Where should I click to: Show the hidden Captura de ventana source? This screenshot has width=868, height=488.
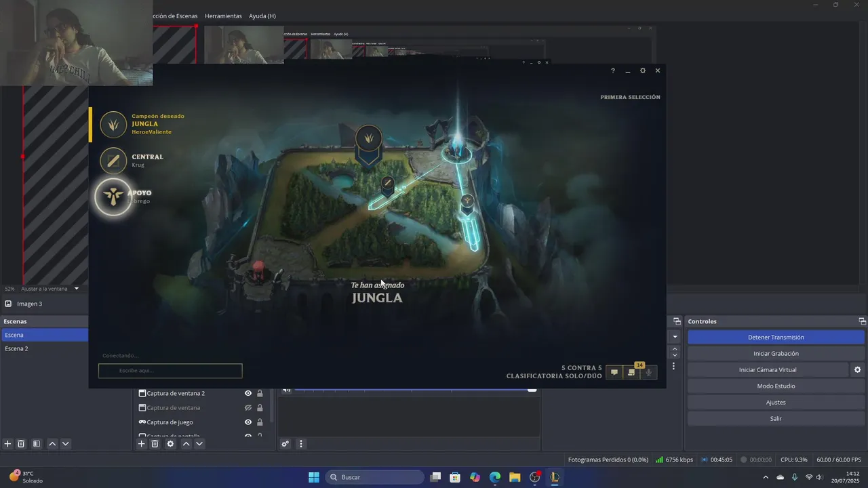coord(248,407)
